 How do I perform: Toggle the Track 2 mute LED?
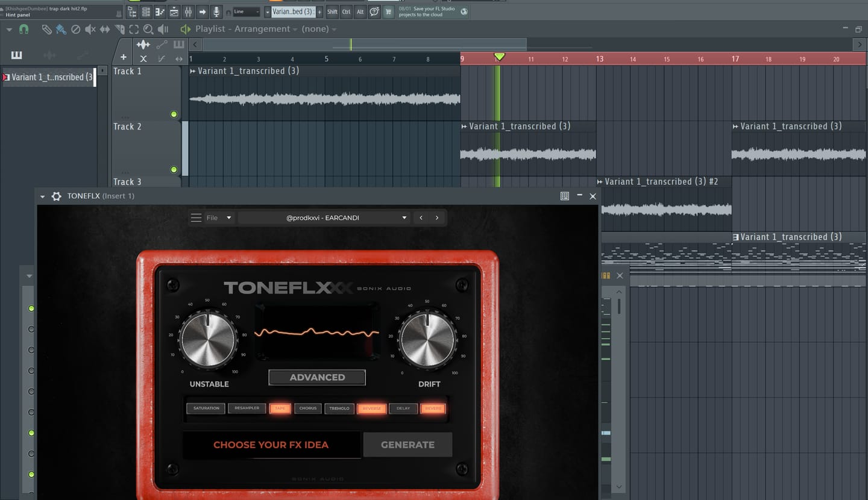[174, 170]
